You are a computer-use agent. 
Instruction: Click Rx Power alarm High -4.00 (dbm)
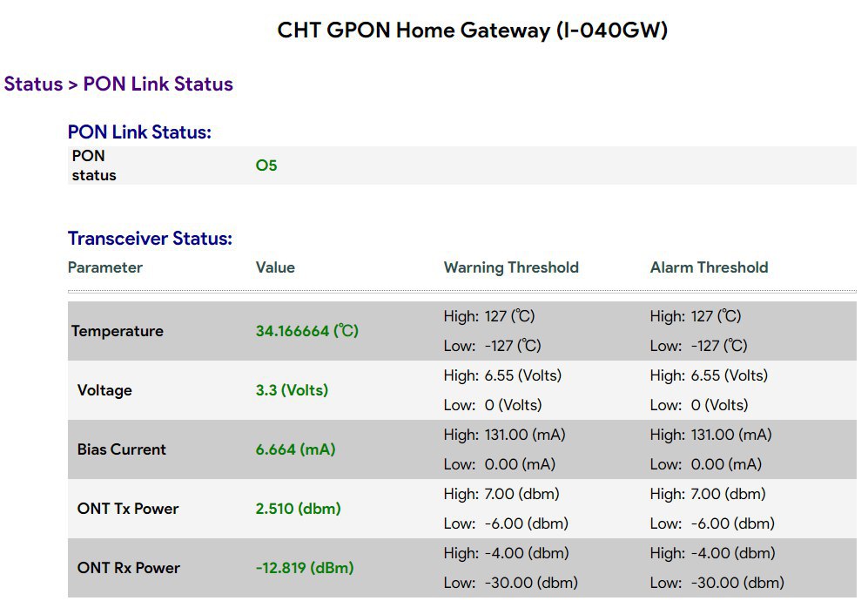point(713,553)
